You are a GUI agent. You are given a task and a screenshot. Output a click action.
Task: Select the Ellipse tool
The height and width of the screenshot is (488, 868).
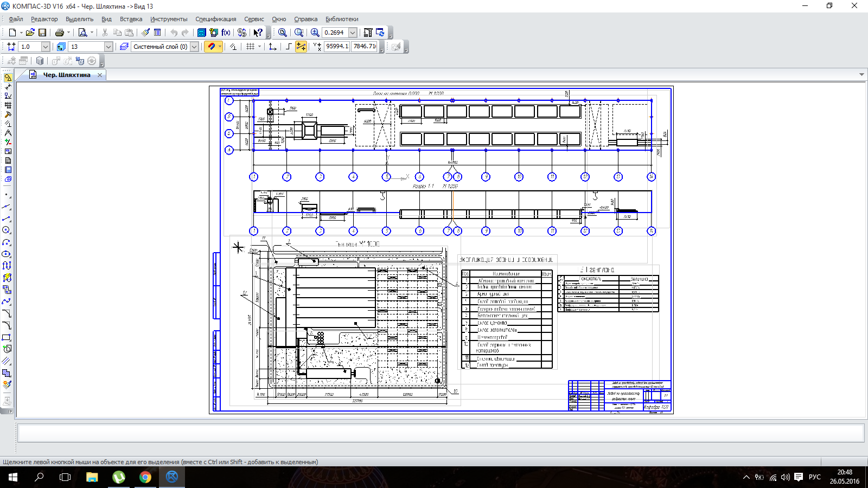coord(7,254)
